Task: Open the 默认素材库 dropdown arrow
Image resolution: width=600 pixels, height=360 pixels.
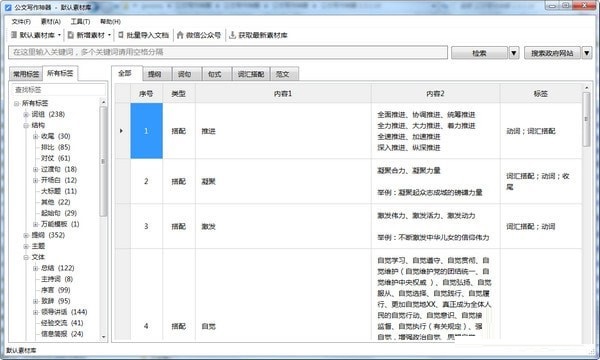Action: point(59,35)
